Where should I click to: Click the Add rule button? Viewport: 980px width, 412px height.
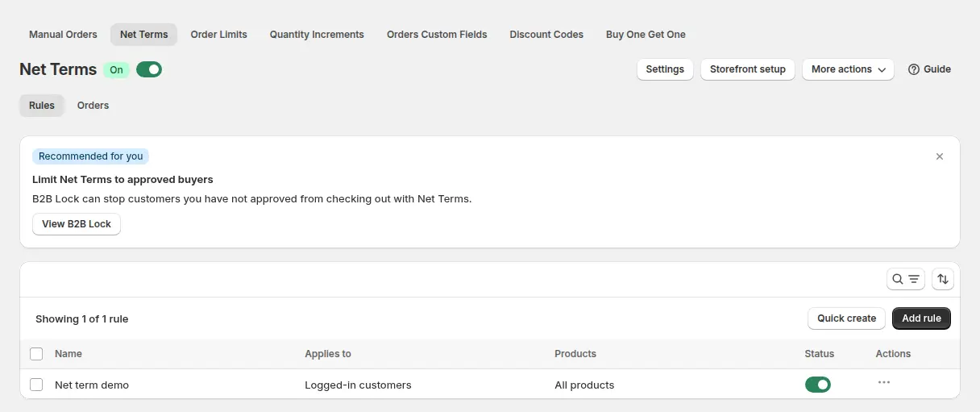point(921,318)
